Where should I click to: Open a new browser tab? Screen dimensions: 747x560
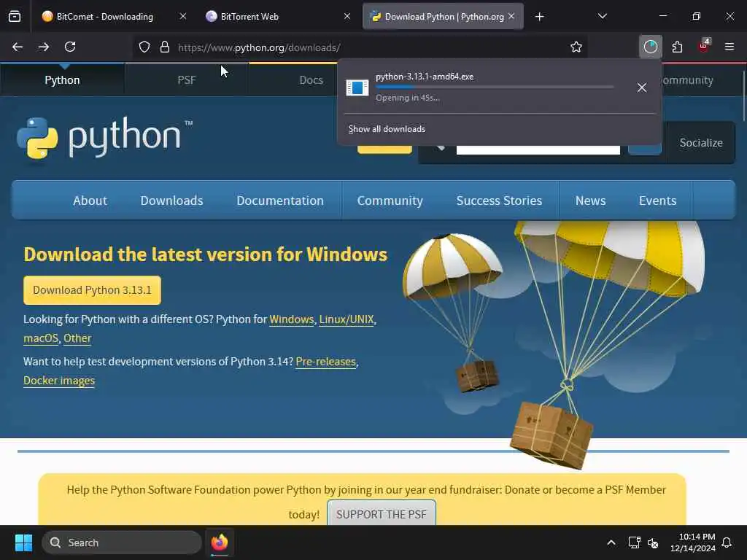point(539,17)
